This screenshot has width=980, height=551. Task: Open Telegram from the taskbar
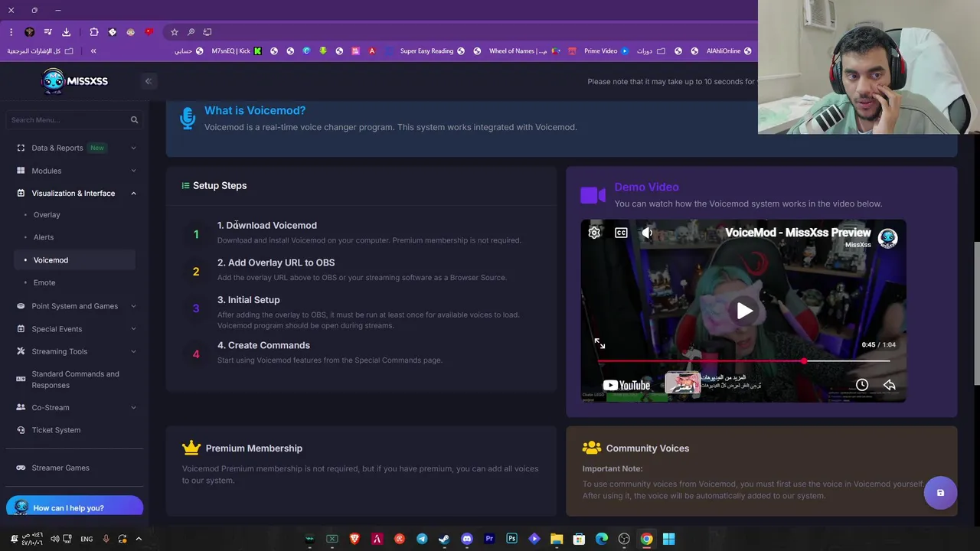[x=422, y=539]
